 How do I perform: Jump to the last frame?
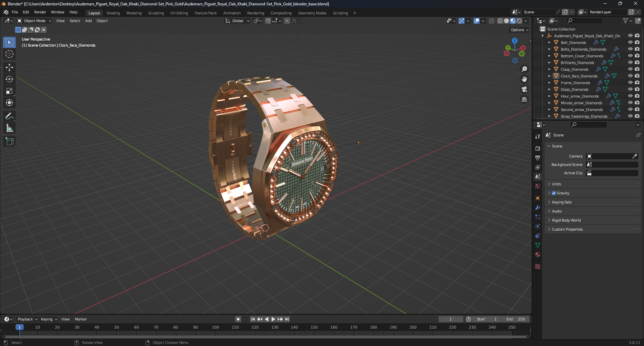point(287,319)
